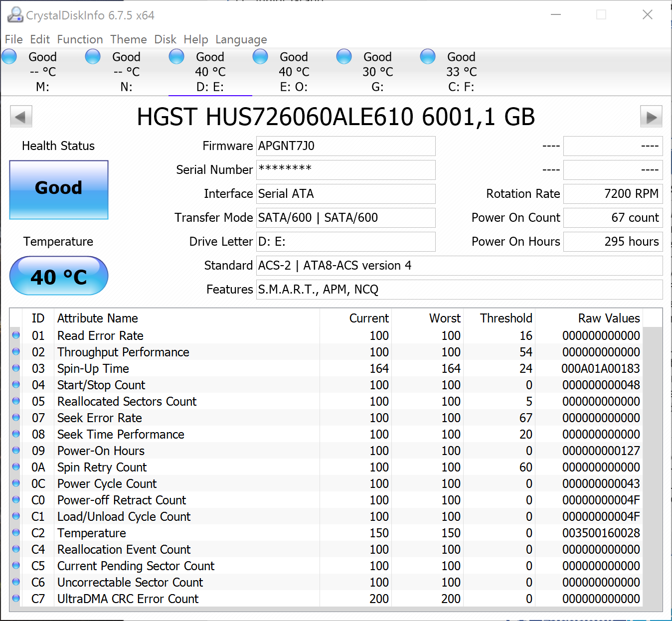Click the Raw Values column header
Viewport: 672px width, 621px height.
coord(589,318)
